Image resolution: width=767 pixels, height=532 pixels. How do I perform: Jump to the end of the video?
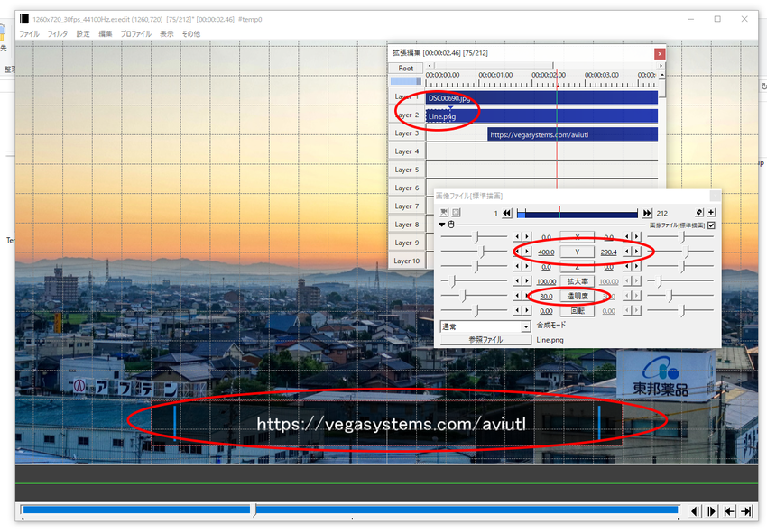(x=745, y=511)
